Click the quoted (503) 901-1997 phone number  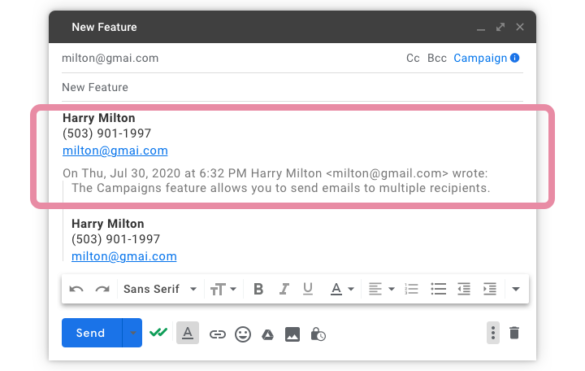point(116,239)
